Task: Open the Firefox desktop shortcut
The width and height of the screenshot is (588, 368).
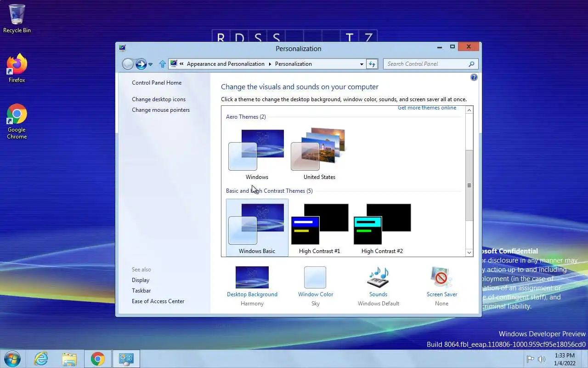Action: click(x=17, y=68)
